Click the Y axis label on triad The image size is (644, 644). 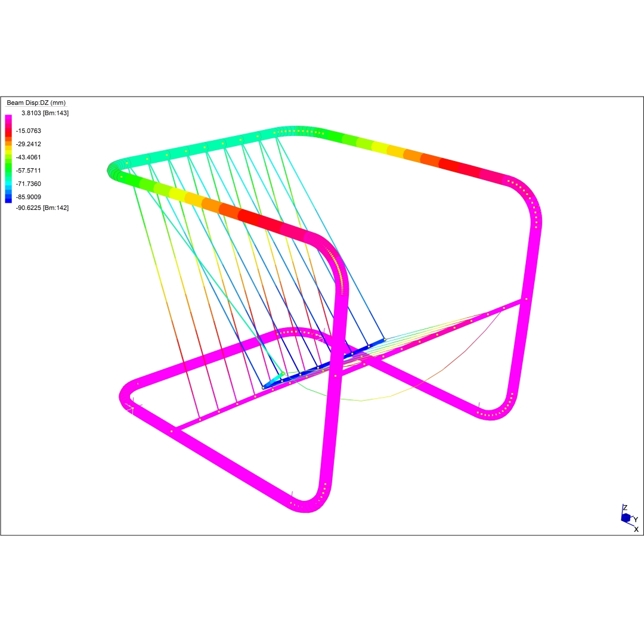point(636,519)
